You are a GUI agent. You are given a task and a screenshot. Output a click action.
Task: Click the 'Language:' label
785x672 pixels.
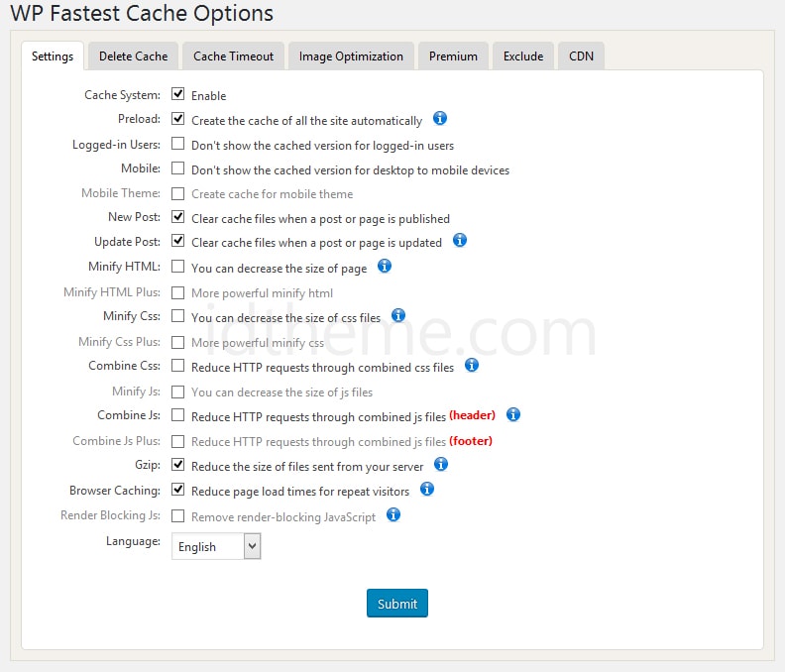tap(133, 541)
